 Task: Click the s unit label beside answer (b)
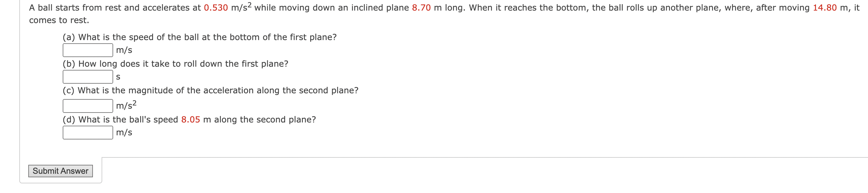click(118, 77)
